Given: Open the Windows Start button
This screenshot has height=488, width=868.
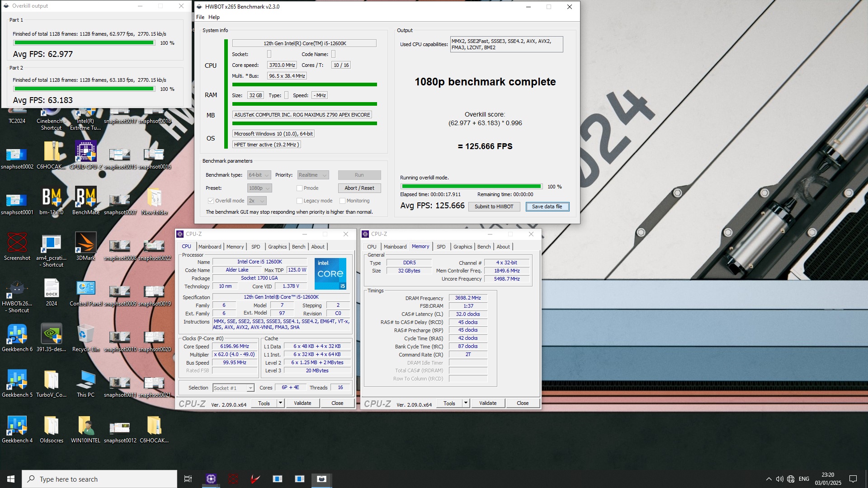Looking at the screenshot, I should tap(11, 479).
